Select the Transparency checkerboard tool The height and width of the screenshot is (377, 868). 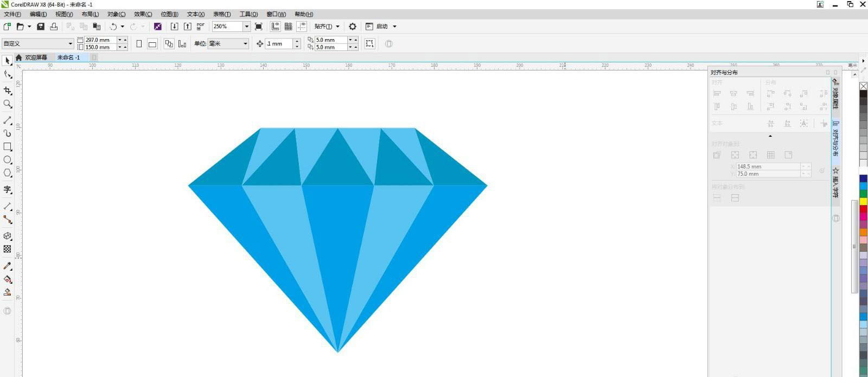pyautogui.click(x=8, y=249)
